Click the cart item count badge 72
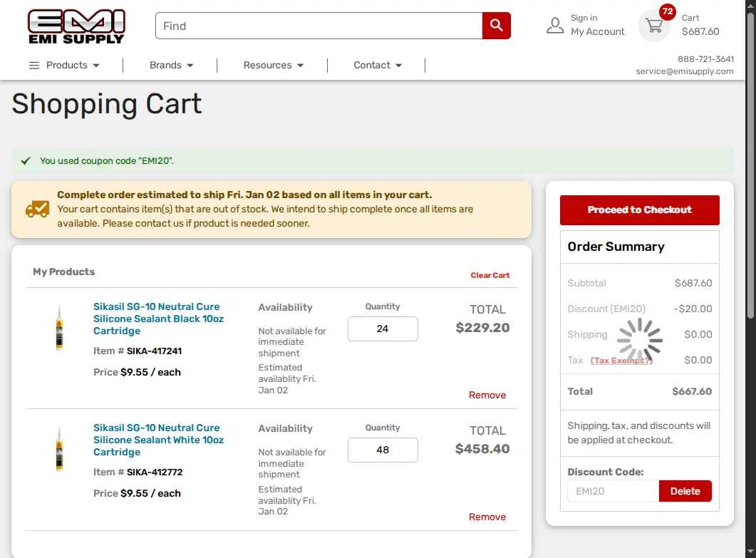This screenshot has height=558, width=756. (667, 11)
